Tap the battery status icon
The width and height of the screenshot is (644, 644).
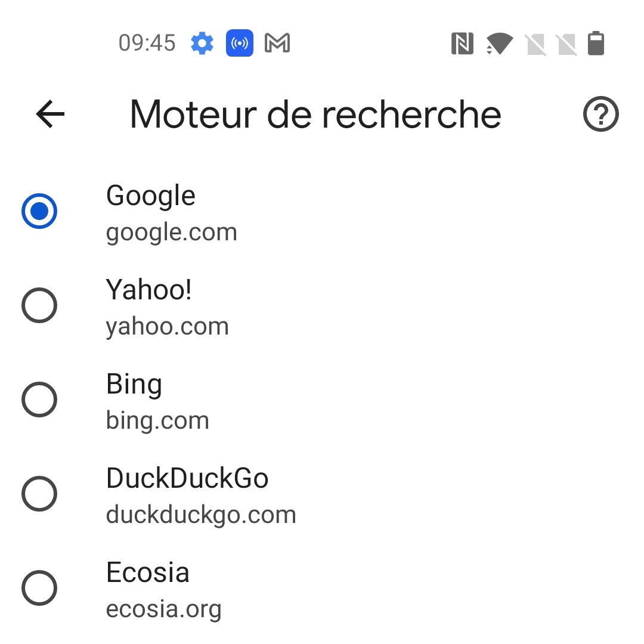pos(596,44)
